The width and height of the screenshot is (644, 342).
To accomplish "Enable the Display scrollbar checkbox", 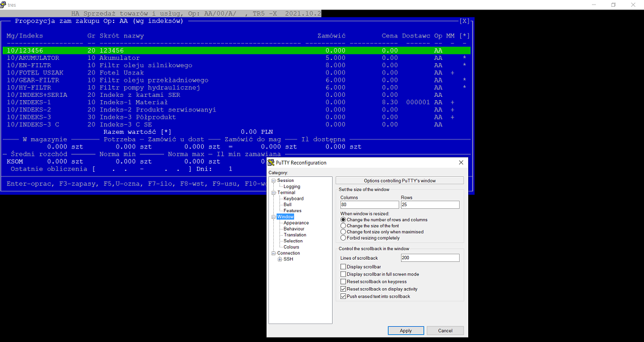I will point(343,267).
